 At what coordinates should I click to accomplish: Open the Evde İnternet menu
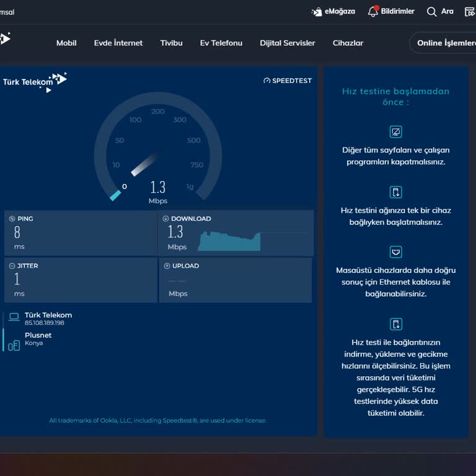118,43
